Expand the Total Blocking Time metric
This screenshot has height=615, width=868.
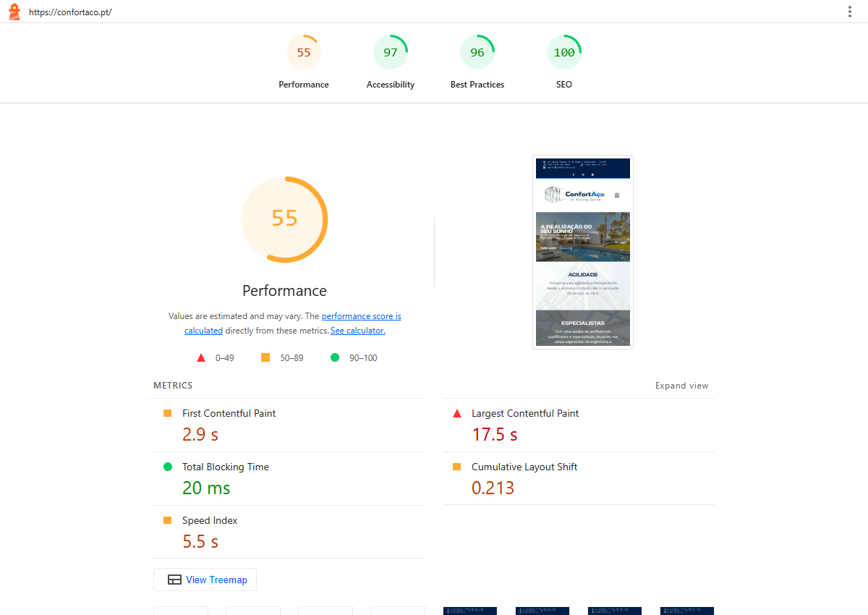(289, 479)
